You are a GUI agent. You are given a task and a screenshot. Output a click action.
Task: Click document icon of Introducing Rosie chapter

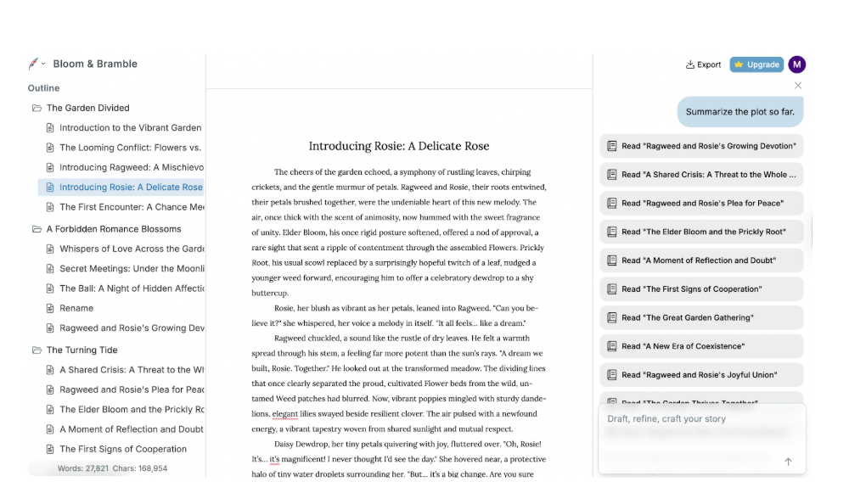(x=50, y=188)
